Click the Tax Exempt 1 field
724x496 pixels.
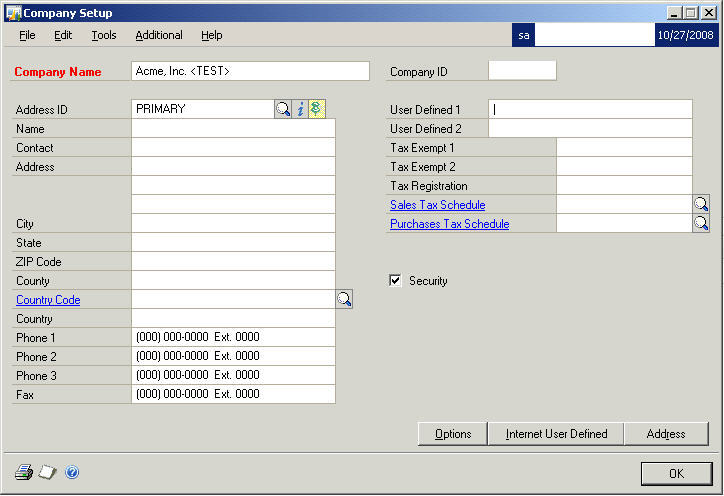pos(624,147)
